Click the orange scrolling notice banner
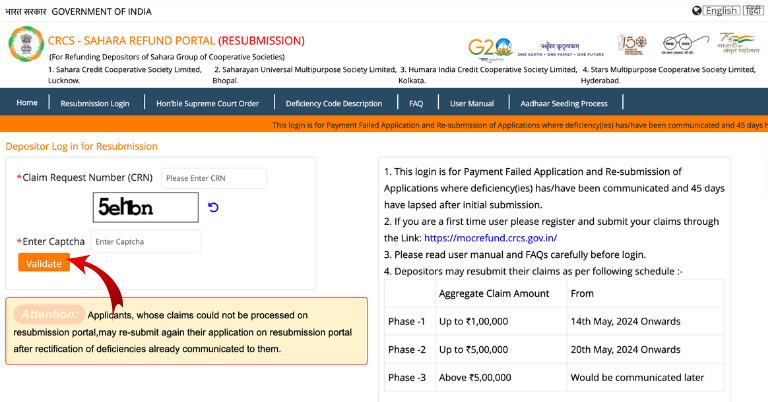 click(x=384, y=125)
